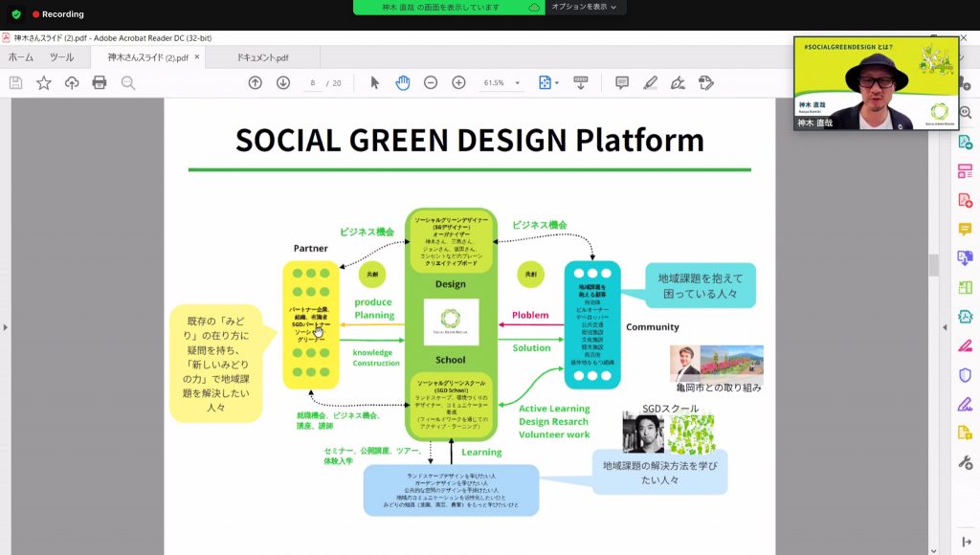
Task: Open the red Create PDF sidebar tool
Action: point(965,200)
